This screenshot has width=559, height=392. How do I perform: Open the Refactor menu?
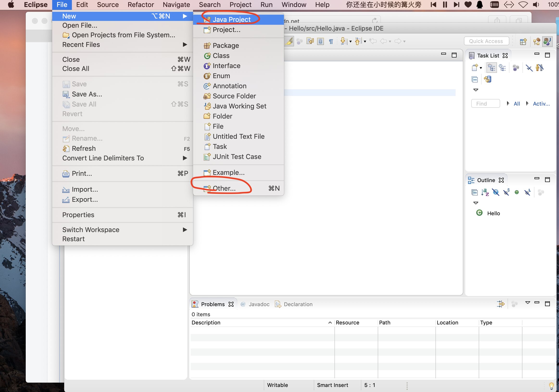(141, 5)
